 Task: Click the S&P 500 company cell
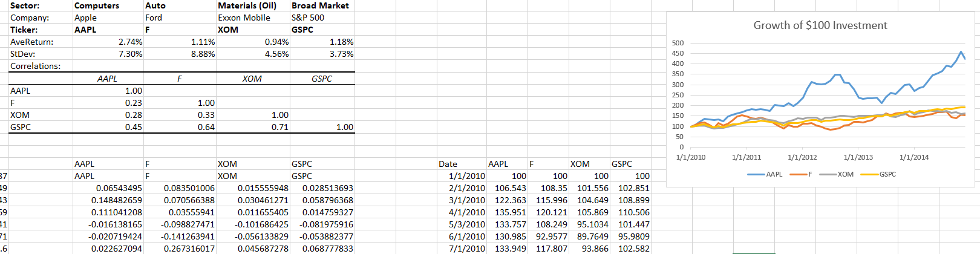pos(308,18)
